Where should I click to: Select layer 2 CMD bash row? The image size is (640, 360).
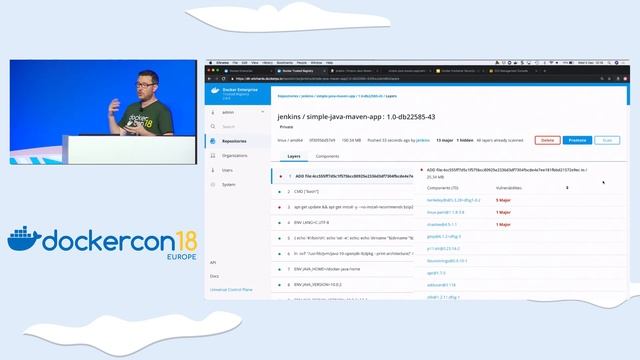tap(343, 192)
